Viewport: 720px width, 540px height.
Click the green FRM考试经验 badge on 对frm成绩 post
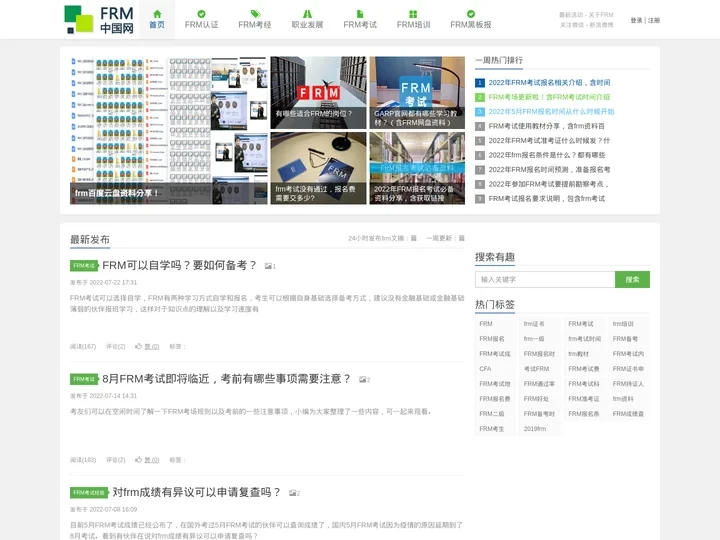[x=89, y=492]
